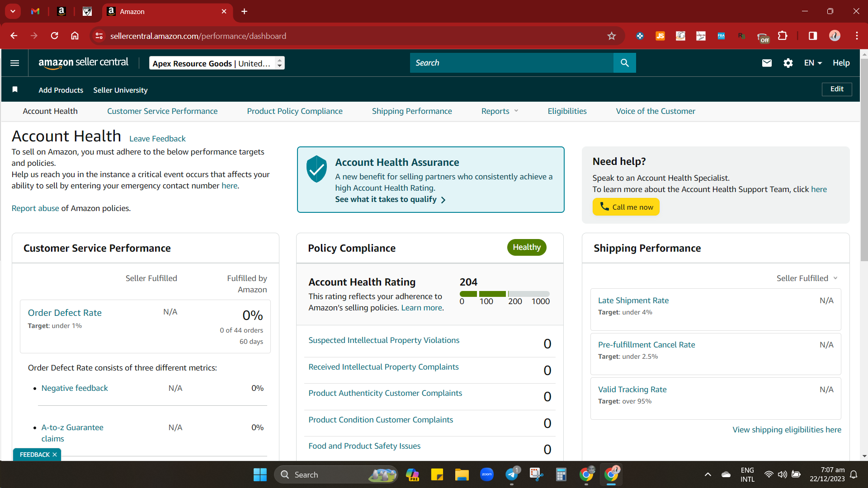Open the Chrome profile avatar
This screenshot has height=488, width=868.
tap(835, 36)
